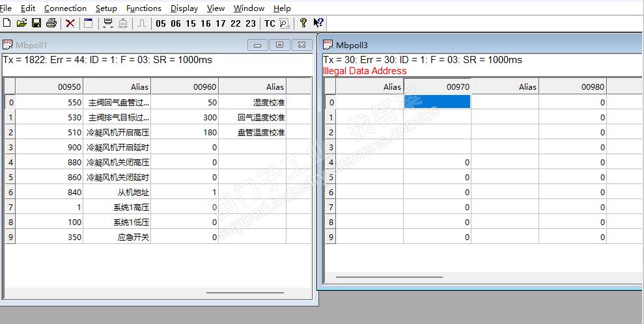
Task: Click the pulse waveform toolbar icon
Action: [142, 23]
